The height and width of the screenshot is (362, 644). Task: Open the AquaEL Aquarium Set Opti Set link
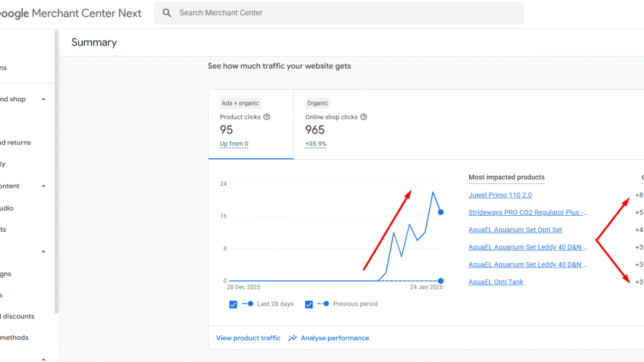pyautogui.click(x=515, y=230)
